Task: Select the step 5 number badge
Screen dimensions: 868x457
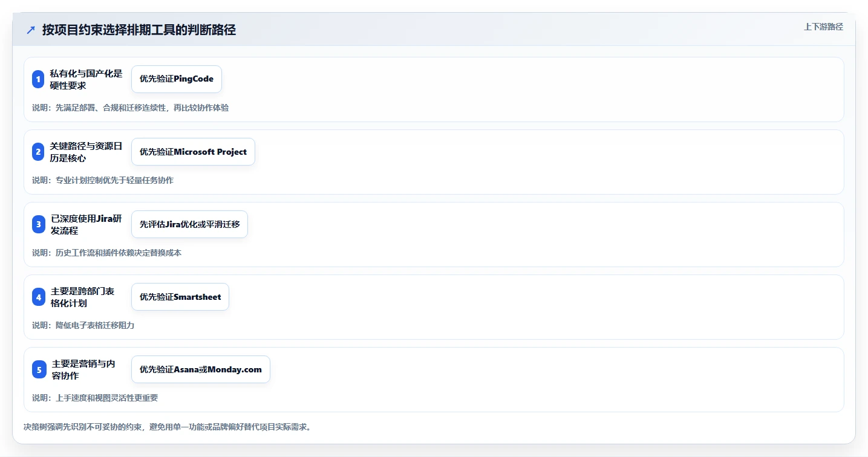Action: pos(39,369)
